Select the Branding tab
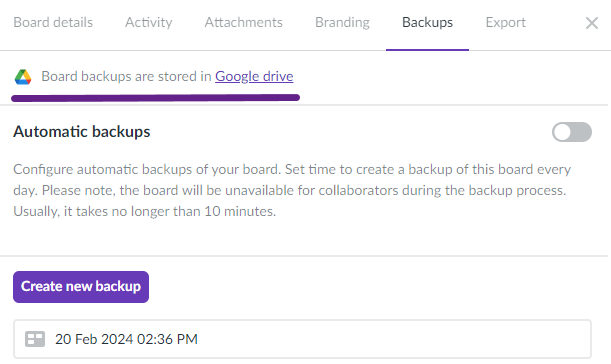The height and width of the screenshot is (364, 611). (x=342, y=23)
